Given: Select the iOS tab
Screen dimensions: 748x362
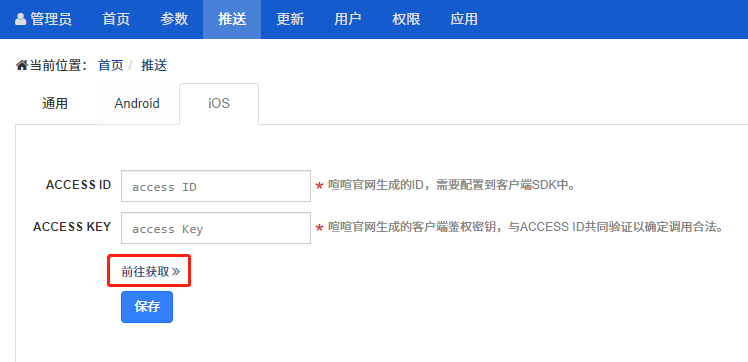Looking at the screenshot, I should tap(219, 103).
